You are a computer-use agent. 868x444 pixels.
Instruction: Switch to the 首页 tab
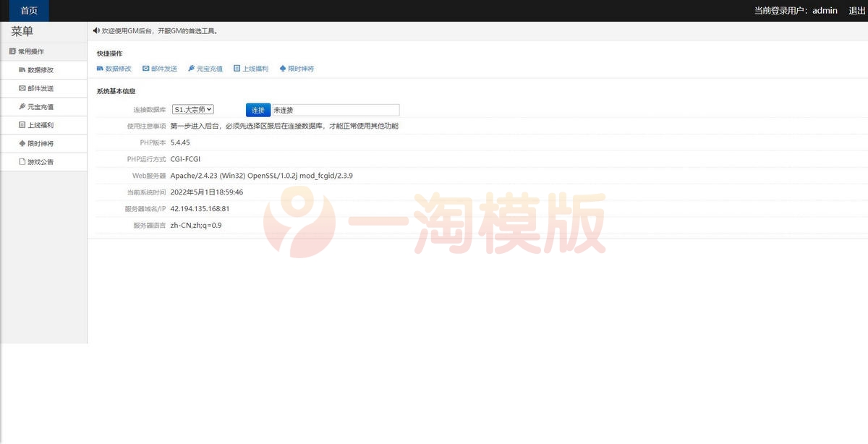[x=28, y=10]
